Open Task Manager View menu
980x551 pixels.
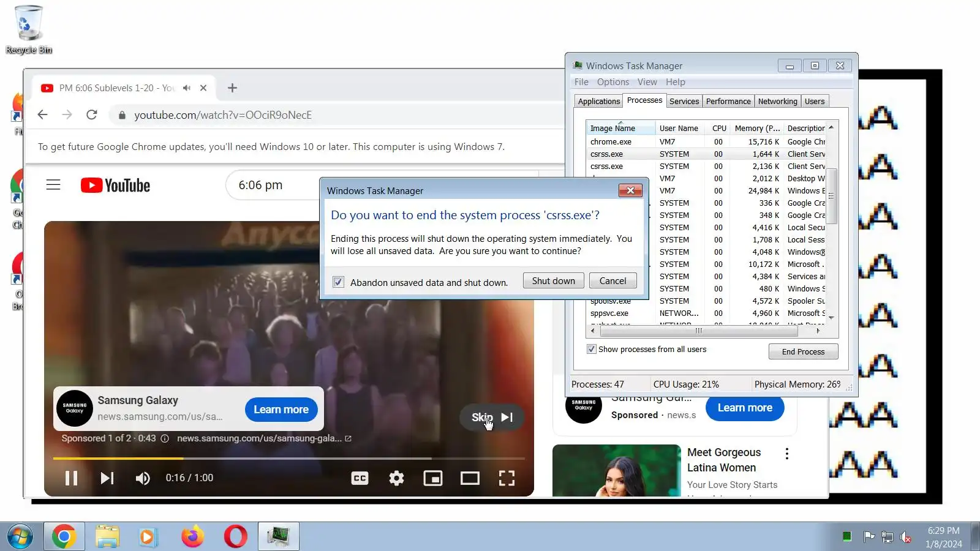(647, 82)
